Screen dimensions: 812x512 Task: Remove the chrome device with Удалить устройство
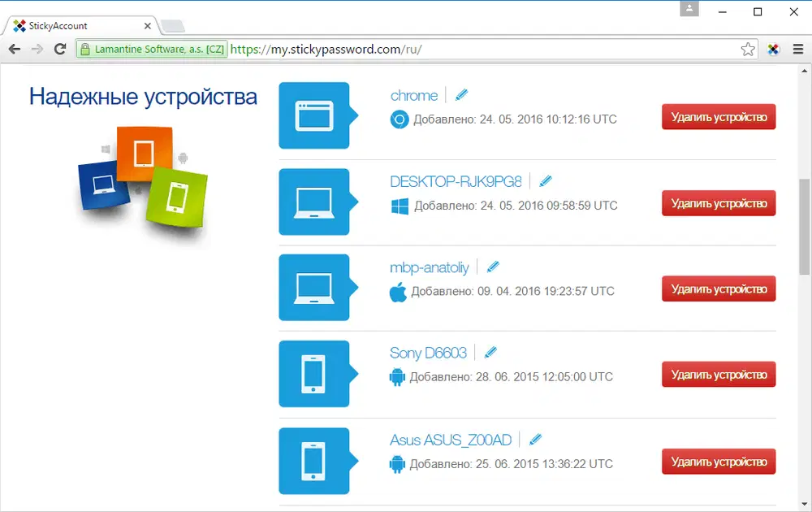tap(718, 117)
